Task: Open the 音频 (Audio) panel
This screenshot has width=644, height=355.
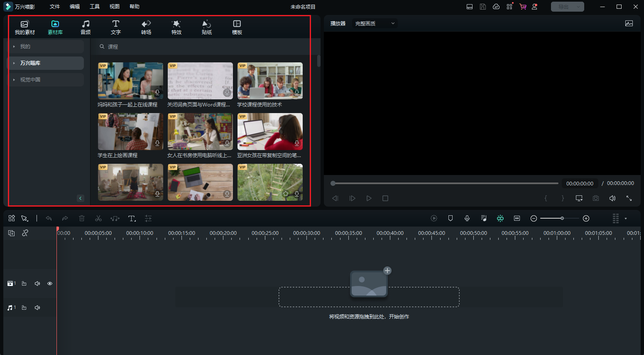Action: point(86,27)
